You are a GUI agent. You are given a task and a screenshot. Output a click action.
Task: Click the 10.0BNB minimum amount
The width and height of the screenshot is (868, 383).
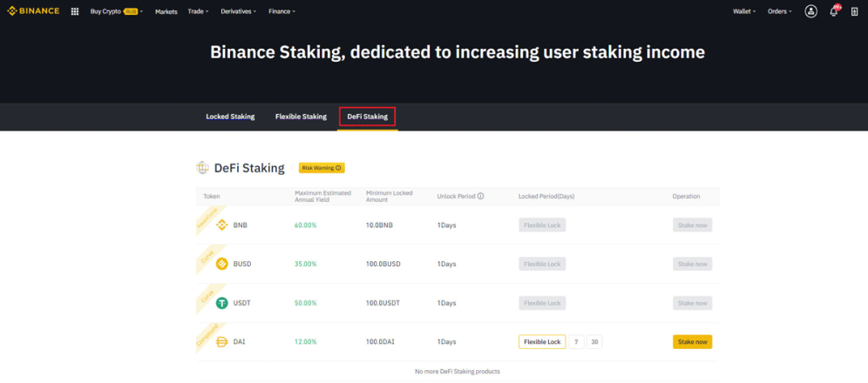(379, 225)
